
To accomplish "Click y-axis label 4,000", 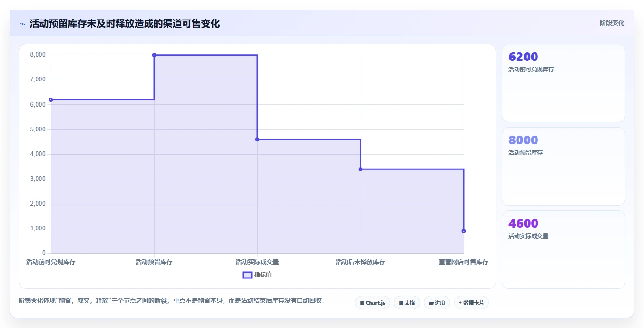I will (x=38, y=154).
